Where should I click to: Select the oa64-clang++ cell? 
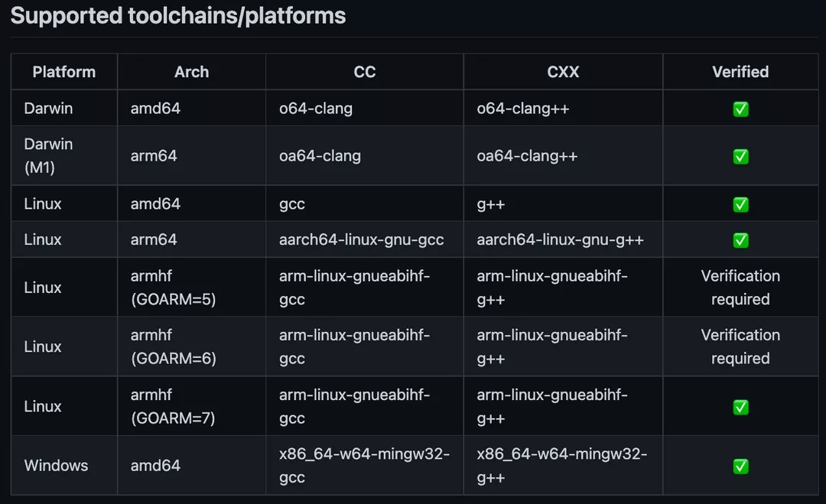527,156
